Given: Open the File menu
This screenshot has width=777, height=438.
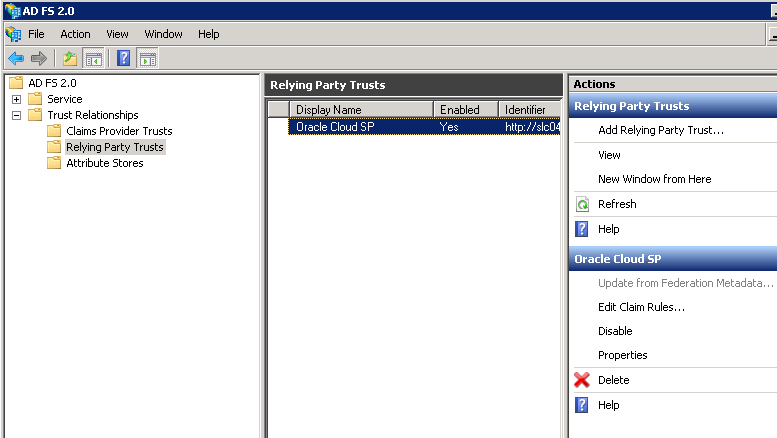Looking at the screenshot, I should point(36,34).
